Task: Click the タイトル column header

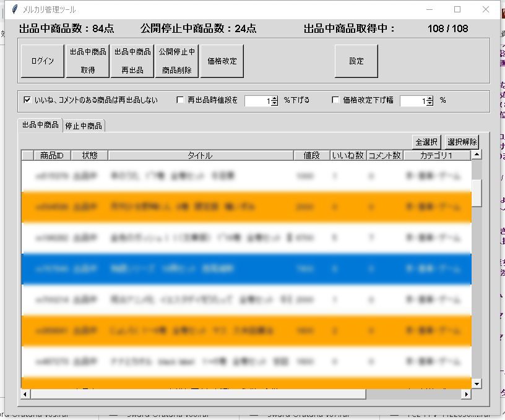Action: coord(201,155)
